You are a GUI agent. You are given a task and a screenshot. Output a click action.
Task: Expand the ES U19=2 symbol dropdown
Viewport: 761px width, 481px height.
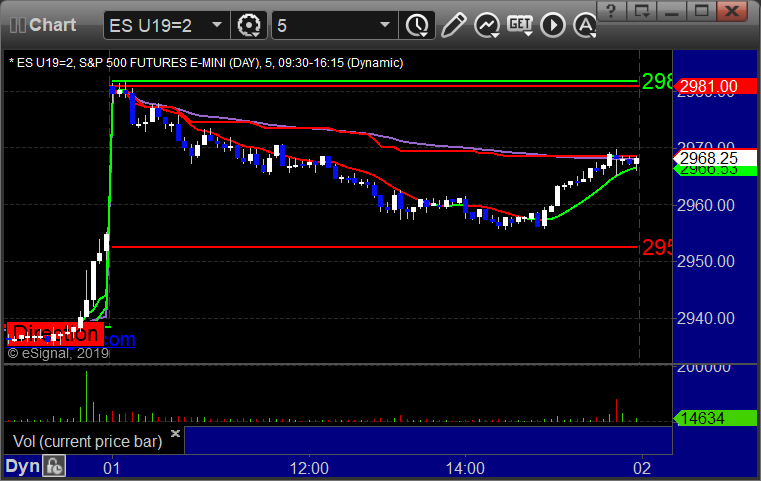[217, 25]
